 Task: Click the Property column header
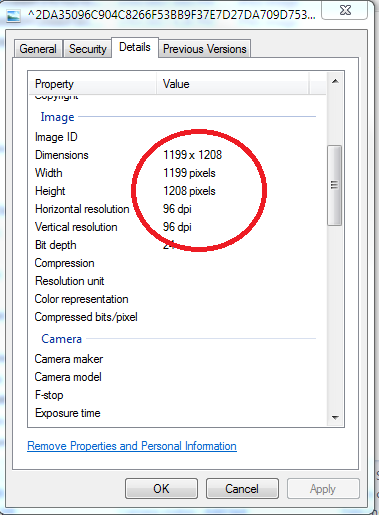tap(92, 84)
